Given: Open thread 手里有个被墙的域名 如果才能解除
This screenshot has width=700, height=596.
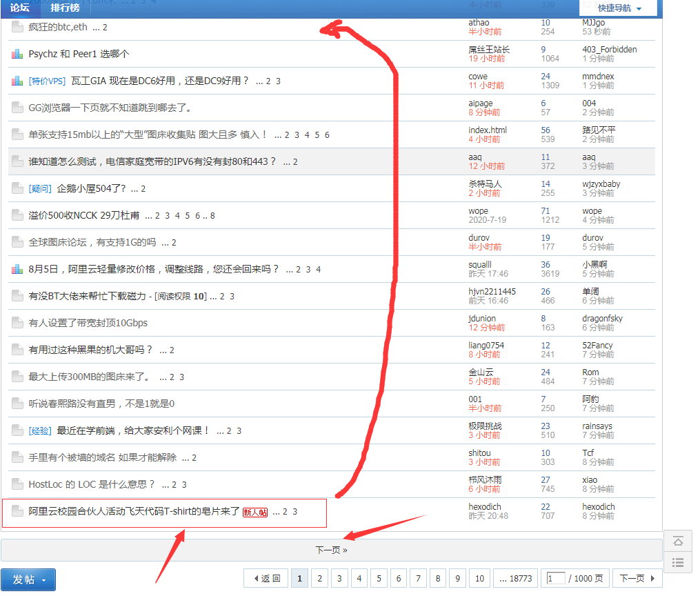Looking at the screenshot, I should (x=103, y=457).
